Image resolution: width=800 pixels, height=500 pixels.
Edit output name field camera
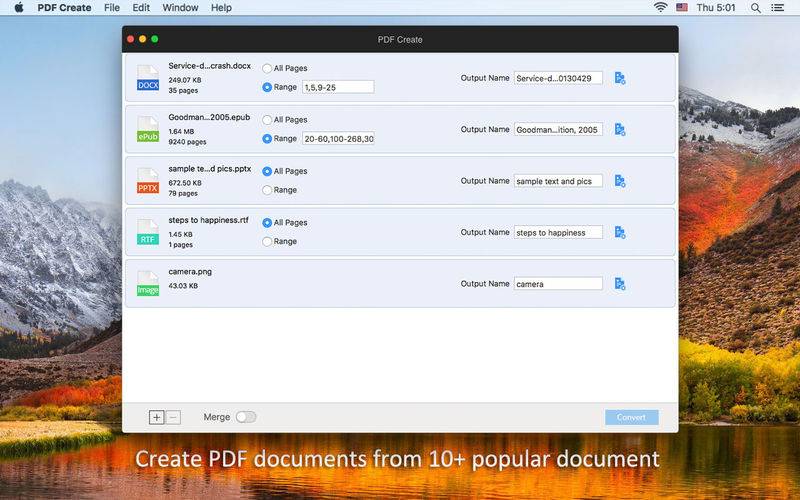click(x=558, y=284)
